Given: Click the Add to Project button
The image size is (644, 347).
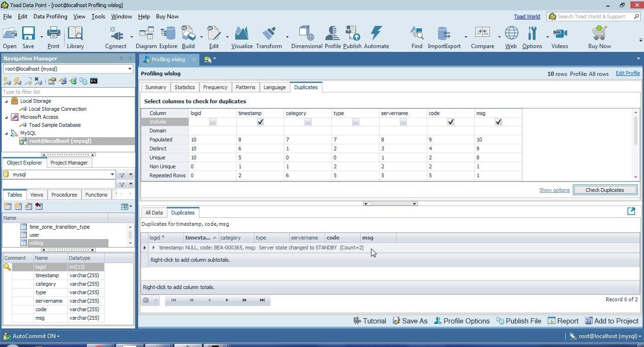Looking at the screenshot, I should click(x=611, y=321).
